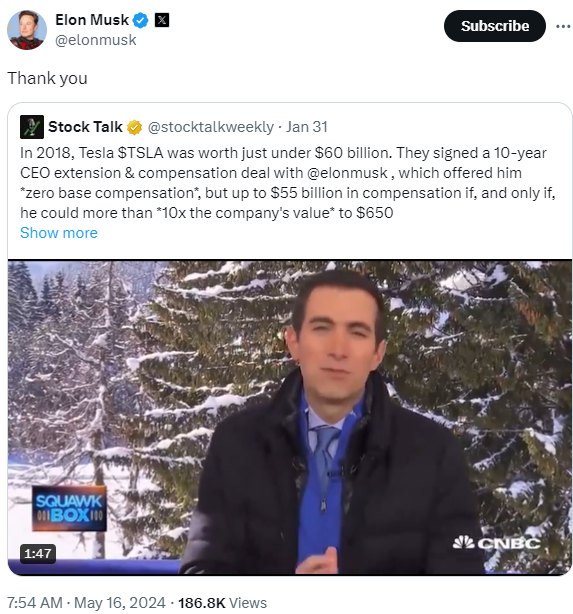Click the X affiliation badge icon
The height and width of the screenshot is (614, 573).
tap(162, 20)
